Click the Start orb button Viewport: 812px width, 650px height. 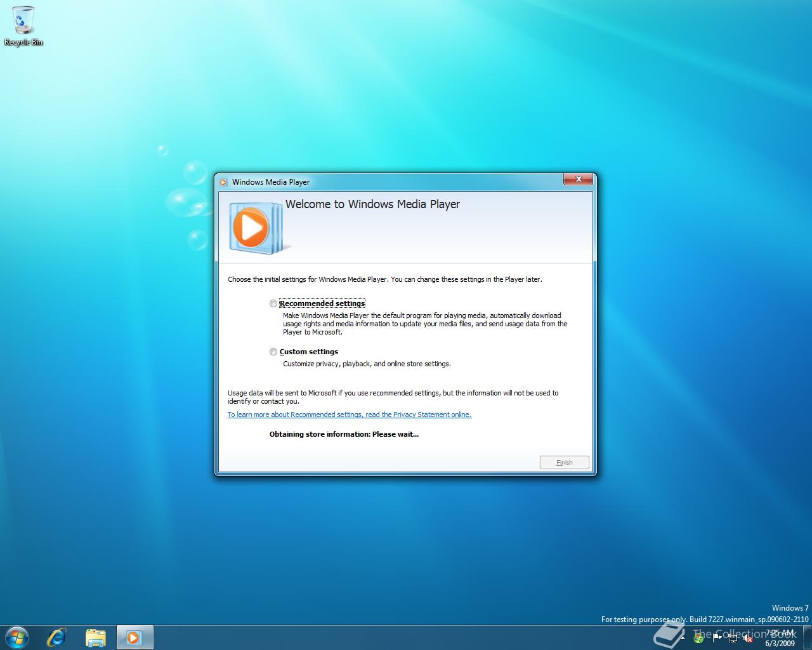pyautogui.click(x=17, y=637)
